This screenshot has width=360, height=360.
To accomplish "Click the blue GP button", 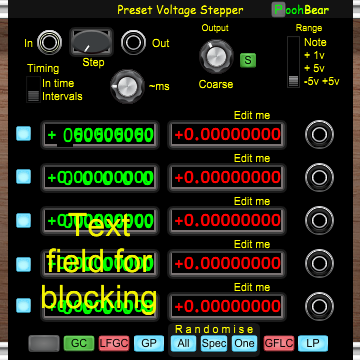I will point(149,343).
